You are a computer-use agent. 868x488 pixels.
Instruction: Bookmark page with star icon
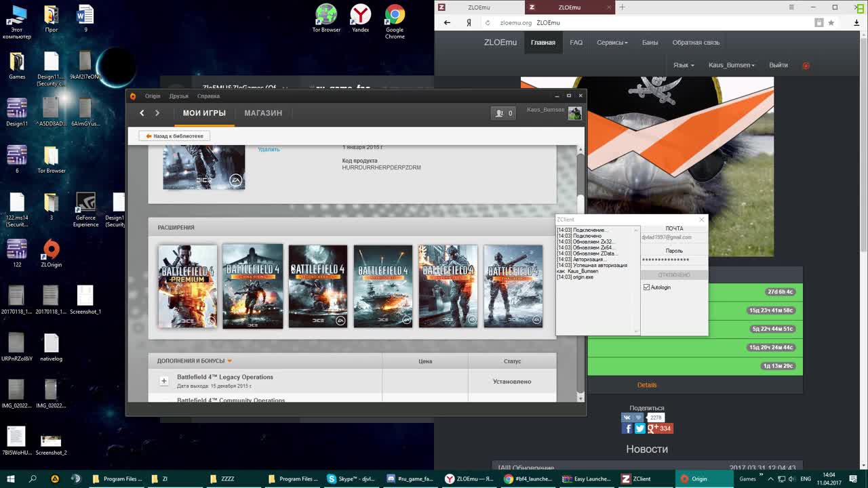click(x=831, y=22)
